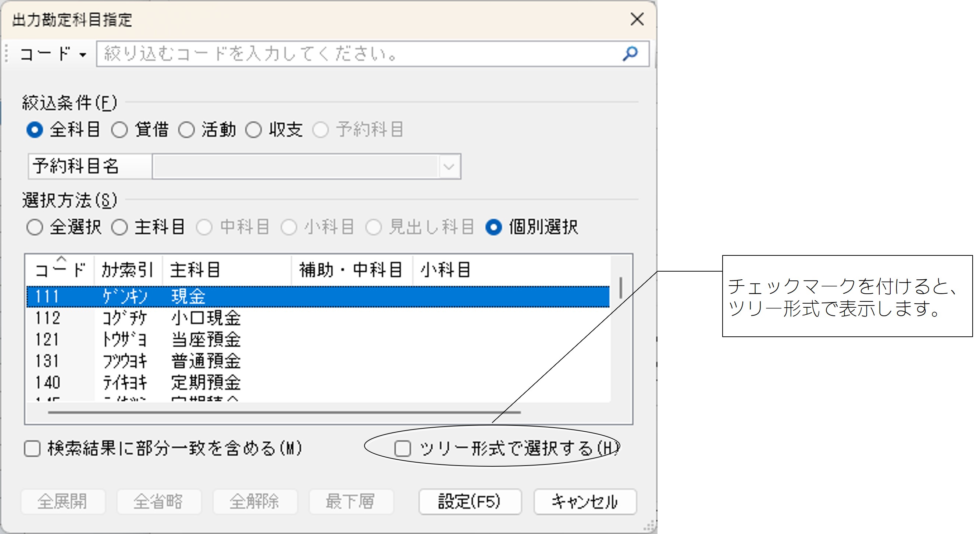
Task: Expand the 予約科目名 combo box
Action: [449, 166]
